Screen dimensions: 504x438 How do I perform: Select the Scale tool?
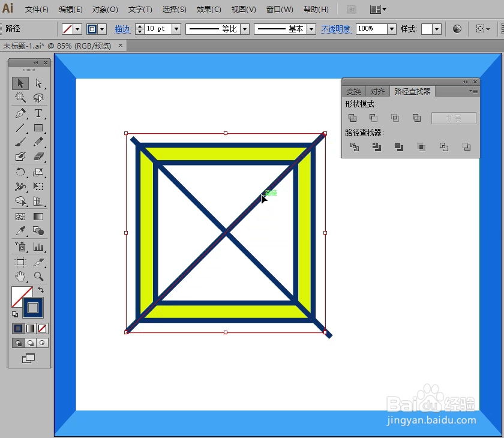38,172
